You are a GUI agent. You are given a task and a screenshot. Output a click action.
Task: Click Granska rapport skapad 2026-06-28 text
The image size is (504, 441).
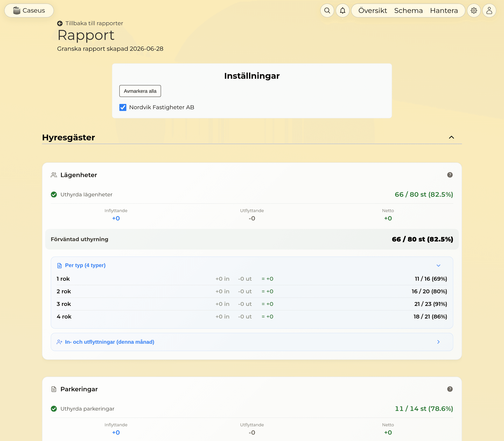click(110, 49)
